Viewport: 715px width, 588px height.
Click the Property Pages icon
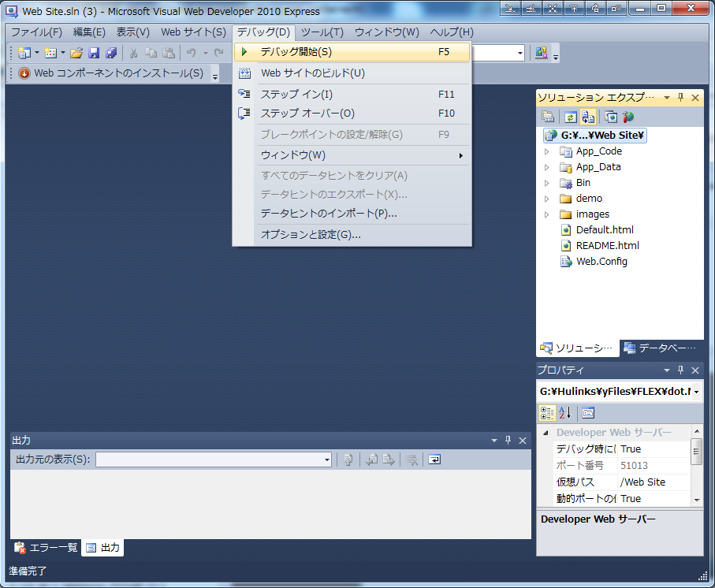click(x=588, y=413)
